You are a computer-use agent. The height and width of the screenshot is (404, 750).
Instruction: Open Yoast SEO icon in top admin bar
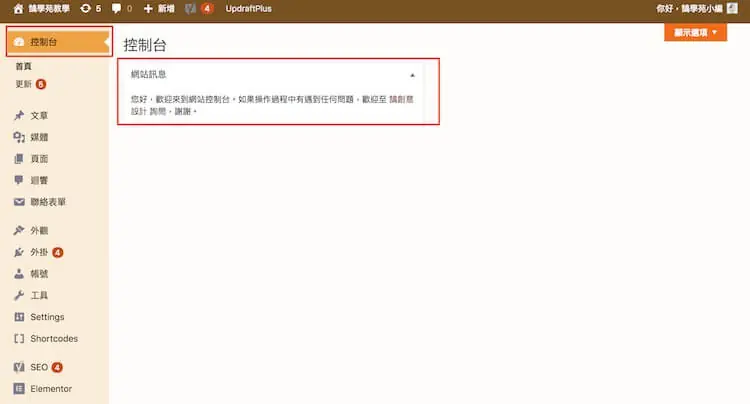click(190, 9)
